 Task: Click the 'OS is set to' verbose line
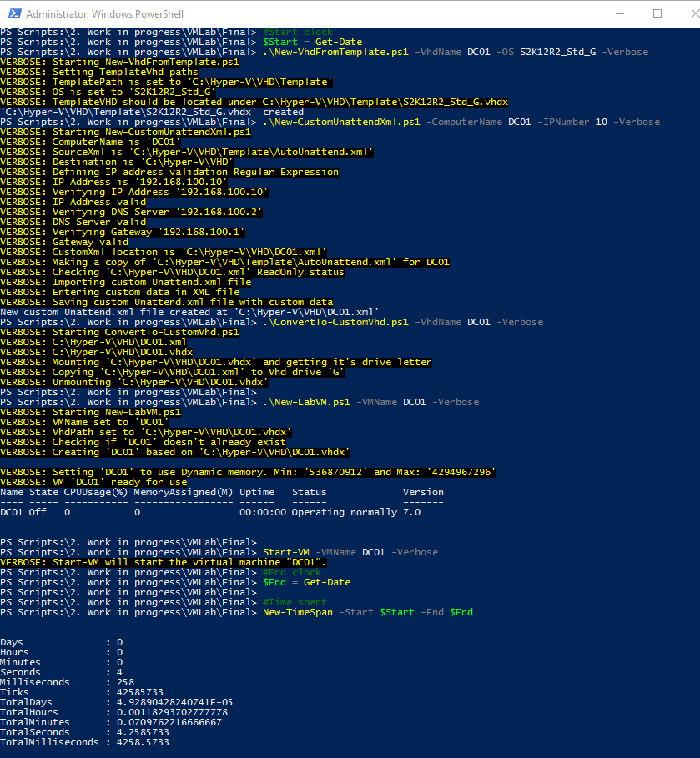(108, 92)
